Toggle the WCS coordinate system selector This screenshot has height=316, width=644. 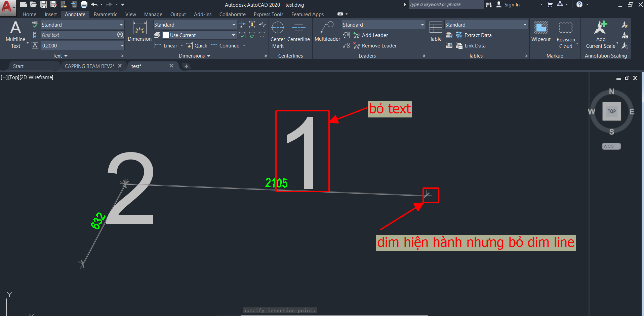[611, 146]
